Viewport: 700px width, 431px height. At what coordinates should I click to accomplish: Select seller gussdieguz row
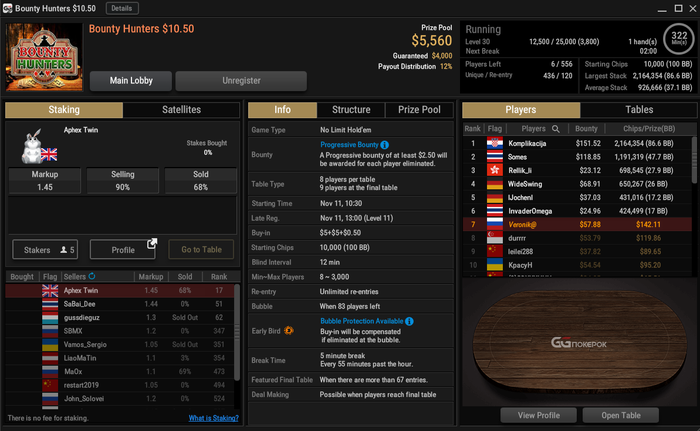tap(120, 318)
